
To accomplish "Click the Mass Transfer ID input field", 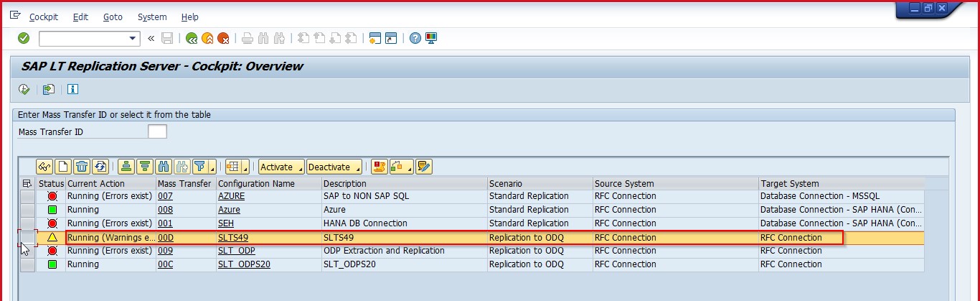I will (x=156, y=131).
